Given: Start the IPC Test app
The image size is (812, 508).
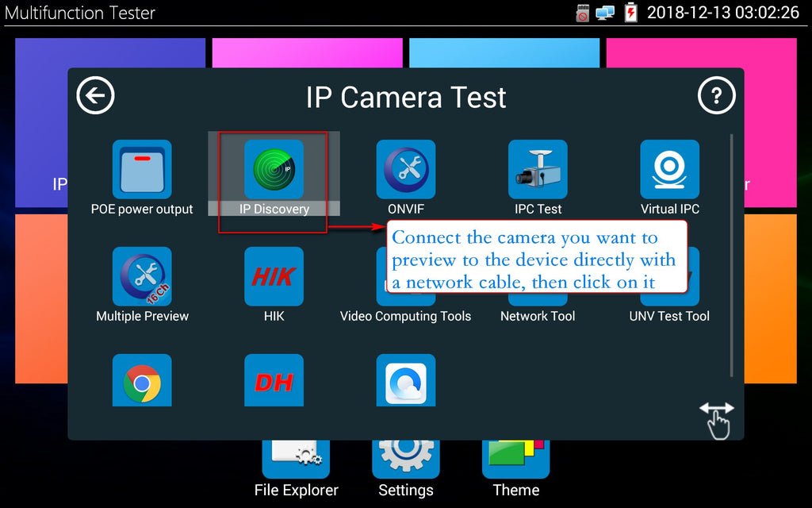Looking at the screenshot, I should pyautogui.click(x=538, y=170).
